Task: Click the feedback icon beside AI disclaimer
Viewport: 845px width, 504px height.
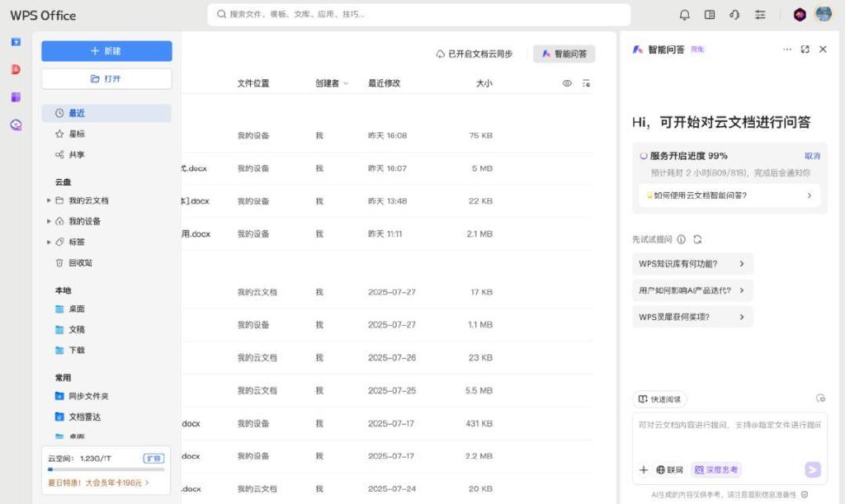Action: click(805, 494)
